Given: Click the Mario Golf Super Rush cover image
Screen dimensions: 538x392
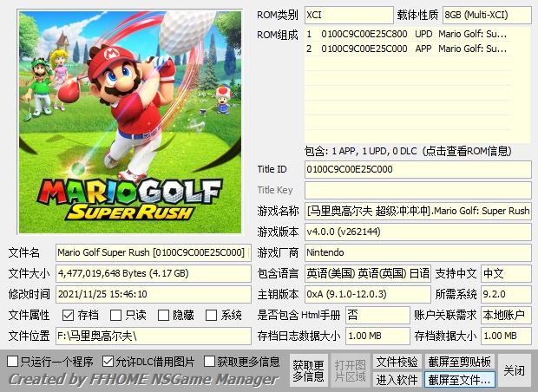Looking at the screenshot, I should 130,122.
